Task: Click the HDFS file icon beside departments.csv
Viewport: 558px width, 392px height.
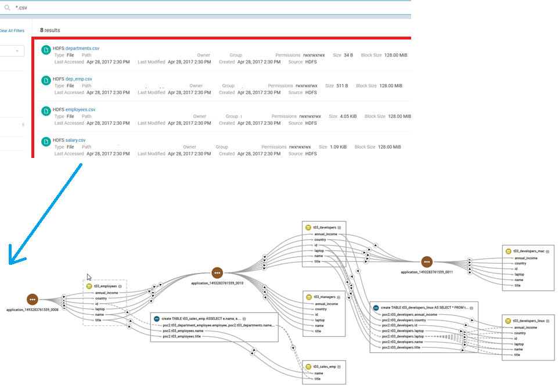Action: [46, 50]
